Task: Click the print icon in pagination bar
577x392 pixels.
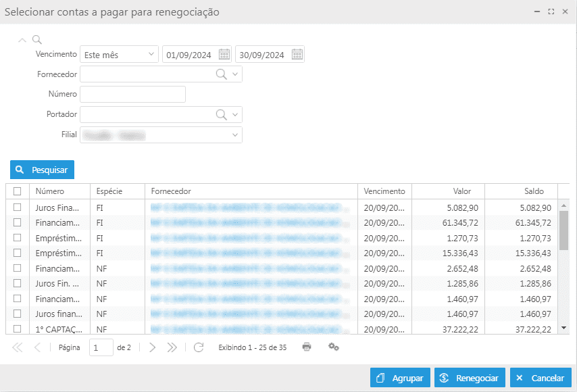Action: [307, 347]
